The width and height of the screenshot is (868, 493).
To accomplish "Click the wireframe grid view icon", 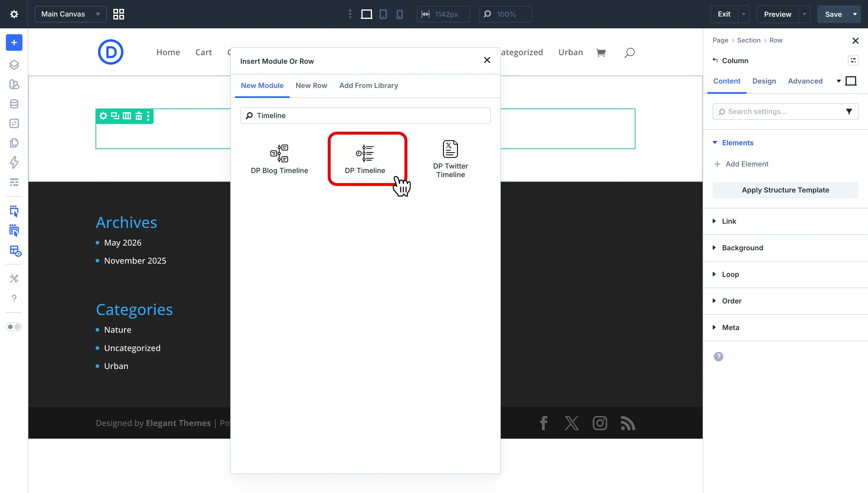I will [x=118, y=14].
